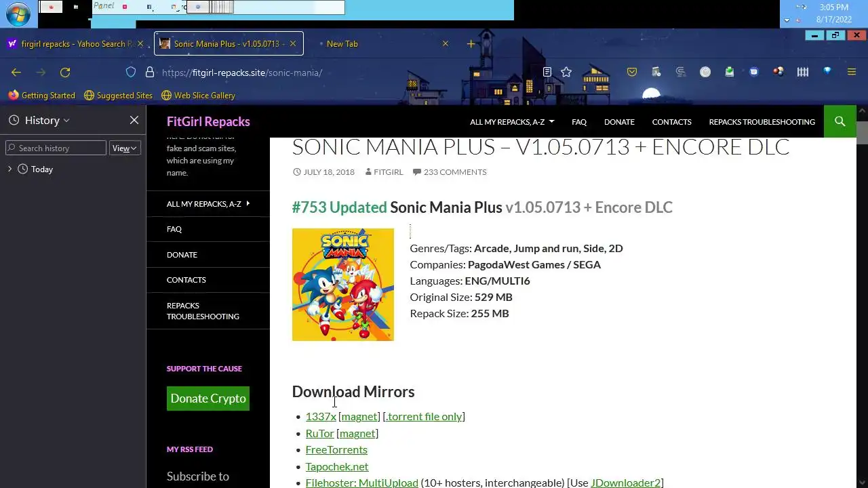Screen dimensions: 868x488
Task: Open FAQ in the top navigation
Action: [579, 122]
